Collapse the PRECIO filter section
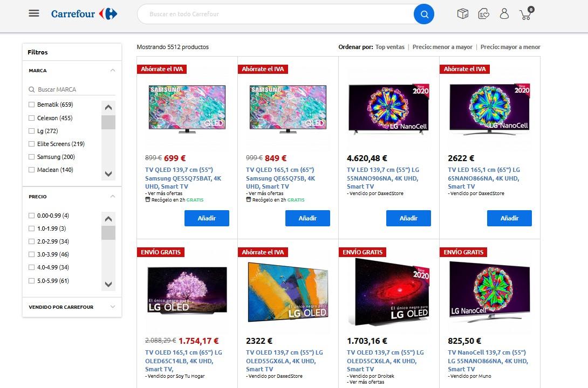Image resolution: width=588 pixels, height=388 pixels. tap(113, 196)
